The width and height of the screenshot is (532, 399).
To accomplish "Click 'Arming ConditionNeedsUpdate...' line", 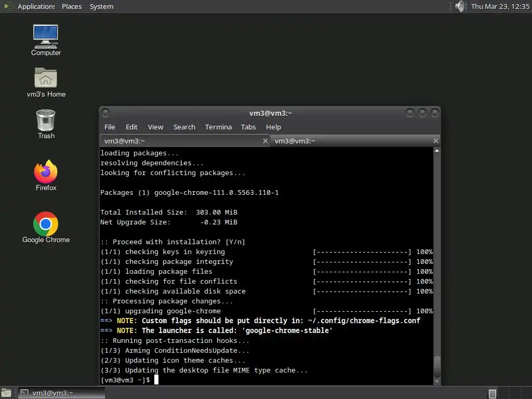I will (175, 351).
